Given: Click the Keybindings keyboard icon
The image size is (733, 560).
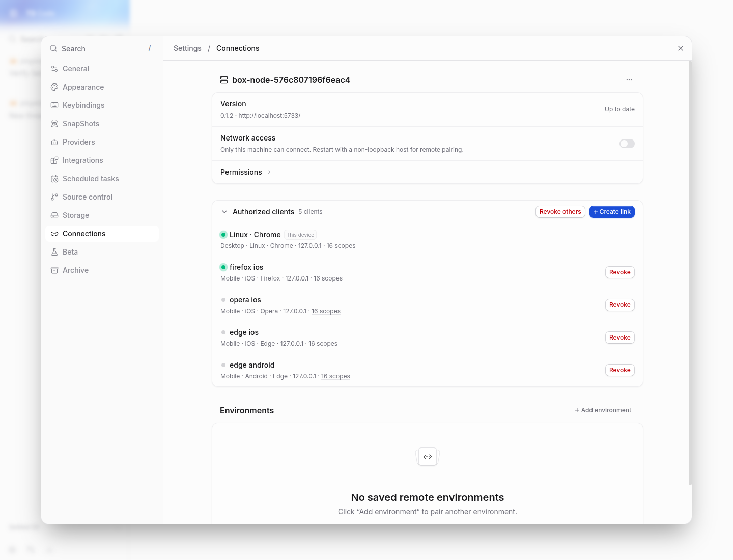Looking at the screenshot, I should click(54, 105).
